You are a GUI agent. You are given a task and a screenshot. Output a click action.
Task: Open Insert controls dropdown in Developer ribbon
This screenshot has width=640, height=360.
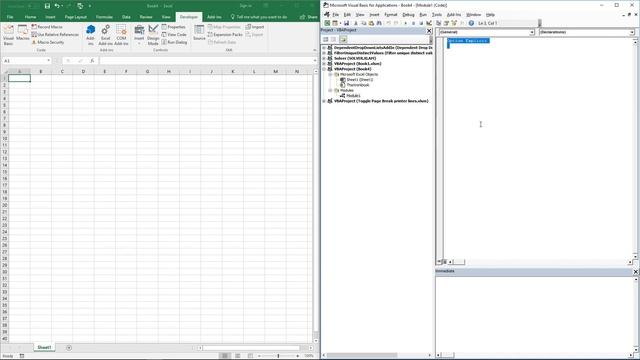click(x=139, y=35)
